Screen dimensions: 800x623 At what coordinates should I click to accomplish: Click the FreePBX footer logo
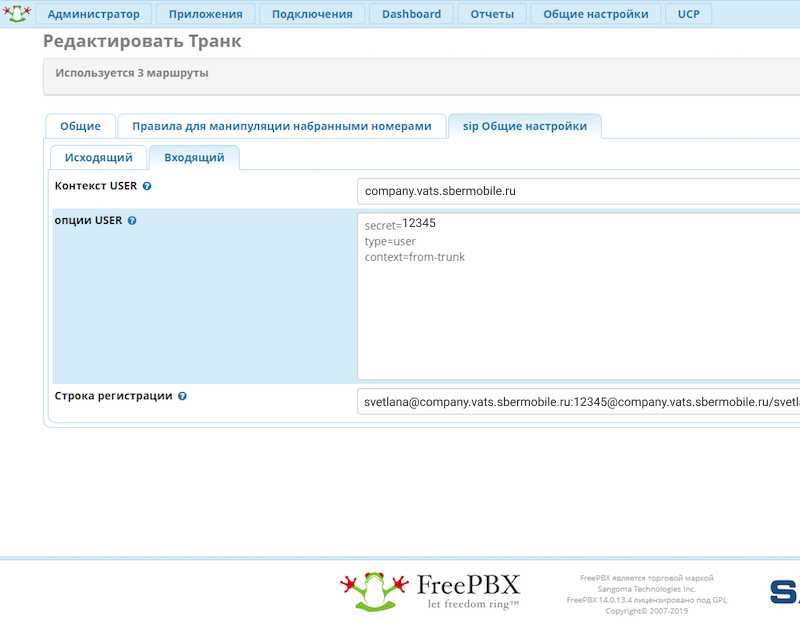click(430, 590)
